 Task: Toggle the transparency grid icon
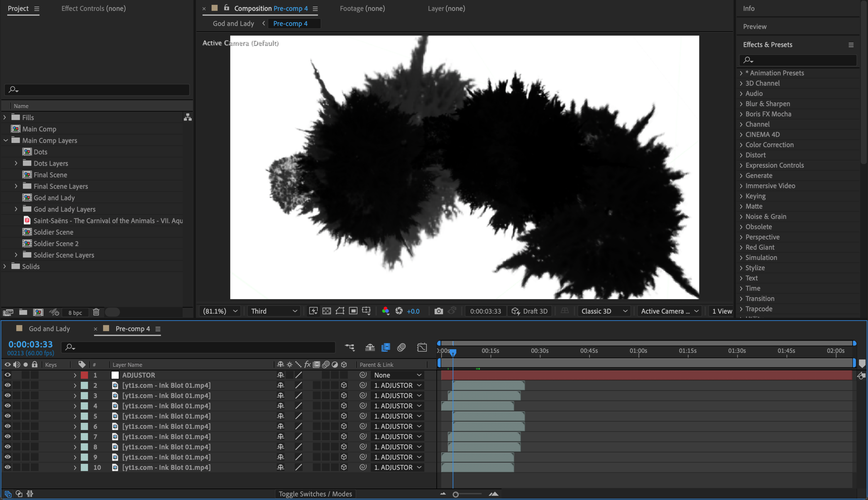(326, 311)
